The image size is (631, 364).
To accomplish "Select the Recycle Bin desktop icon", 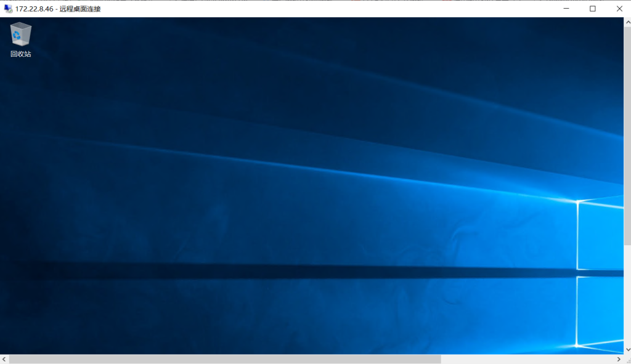I will click(x=20, y=34).
